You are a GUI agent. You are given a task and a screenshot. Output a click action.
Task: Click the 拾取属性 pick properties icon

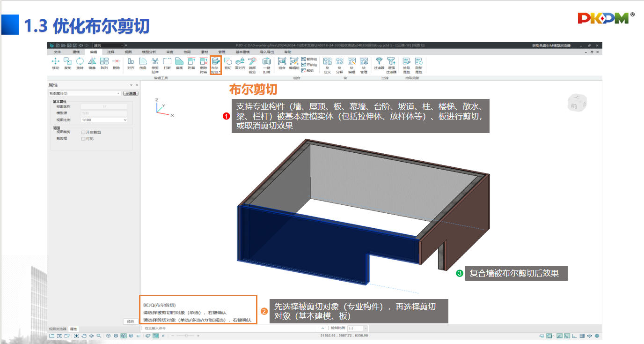point(406,63)
